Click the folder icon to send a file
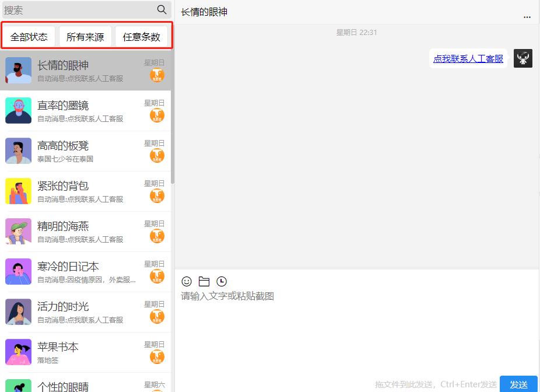The width and height of the screenshot is (540, 392). pyautogui.click(x=204, y=282)
